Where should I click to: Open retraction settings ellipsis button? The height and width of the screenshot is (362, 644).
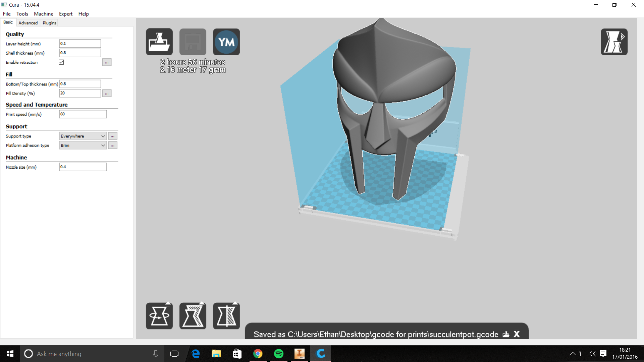[107, 62]
